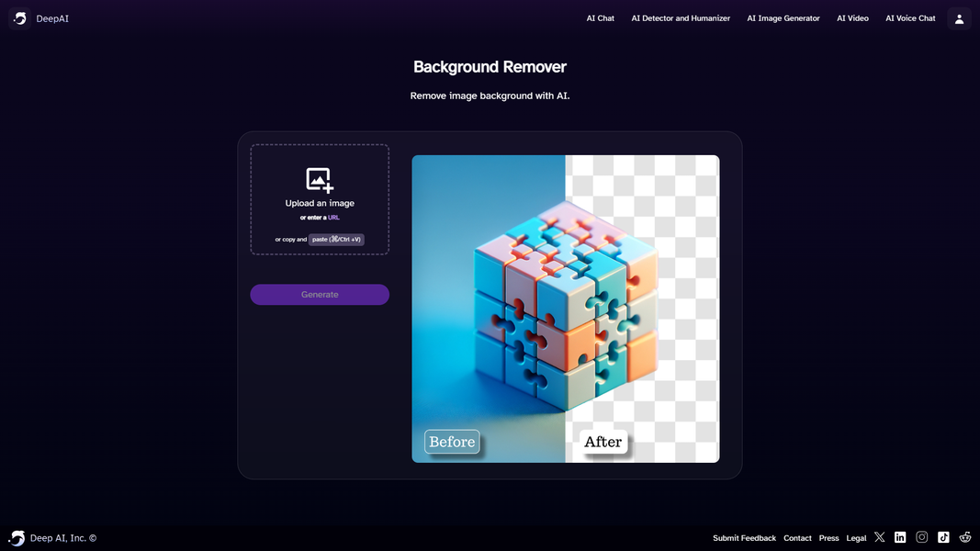Open the TikTok social icon
980x551 pixels.
click(943, 537)
